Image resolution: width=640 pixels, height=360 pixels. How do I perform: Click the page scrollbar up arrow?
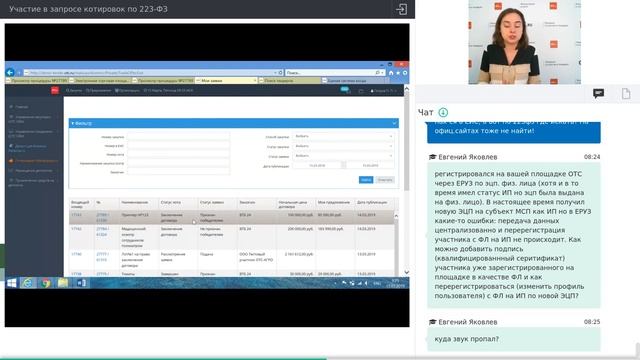(x=407, y=88)
